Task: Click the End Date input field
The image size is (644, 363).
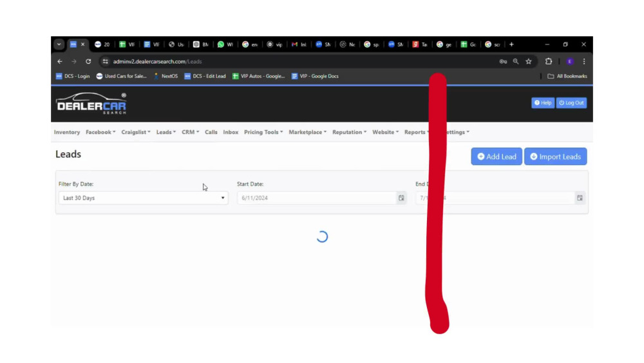Action: click(495, 198)
